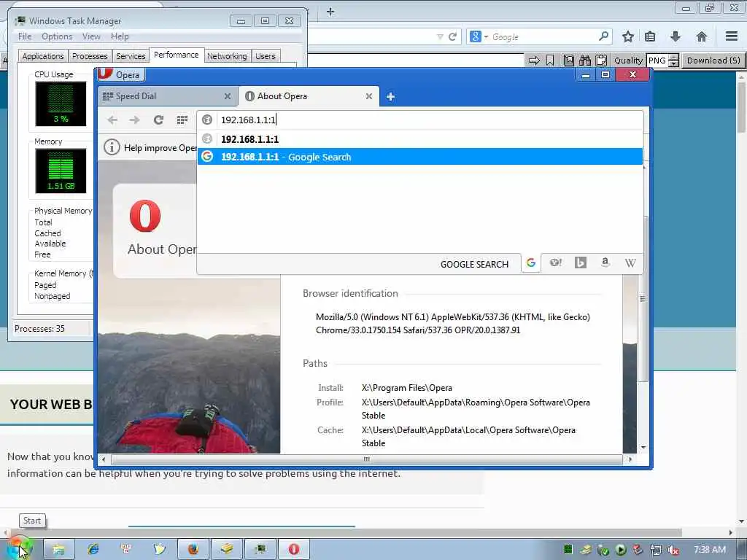This screenshot has width=747, height=560.
Task: Adjust the PNG quality stepper
Action: [x=673, y=61]
